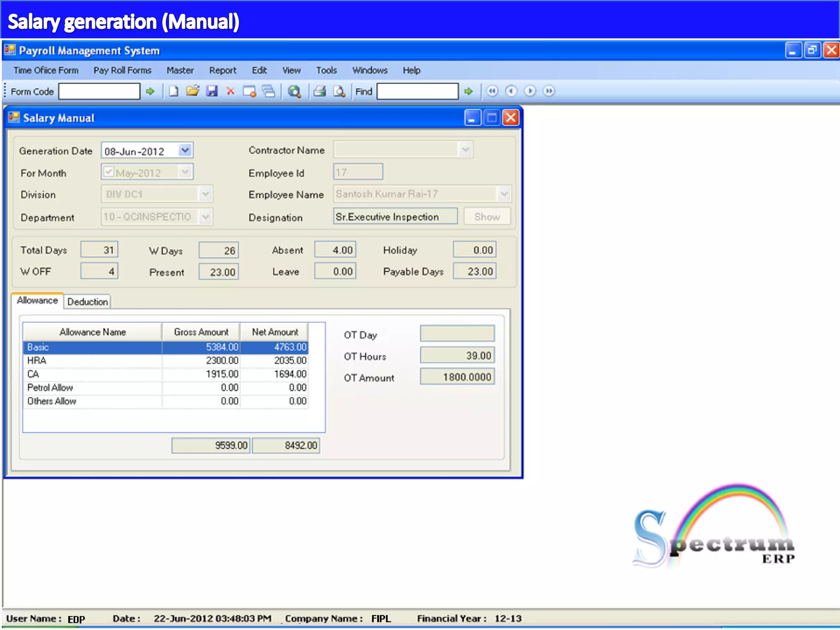Click the previous record arrow icon
Viewport: 840px width, 630px height.
pyautogui.click(x=511, y=91)
